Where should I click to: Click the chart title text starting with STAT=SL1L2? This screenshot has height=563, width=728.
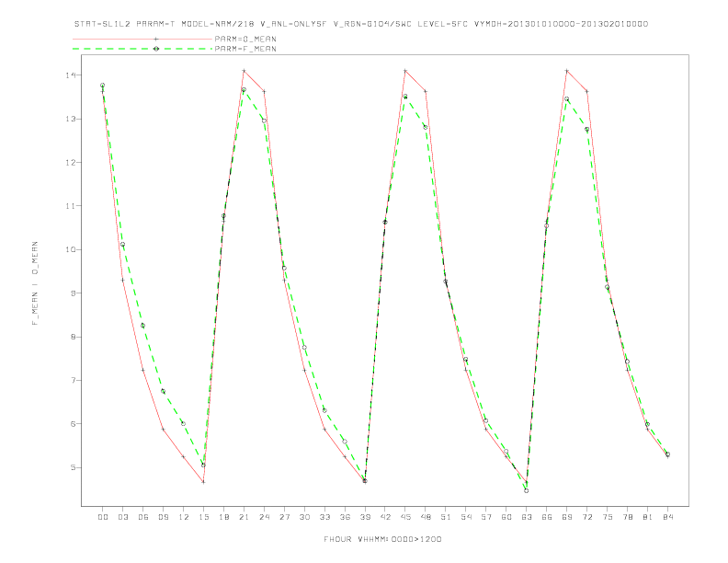pyautogui.click(x=361, y=24)
